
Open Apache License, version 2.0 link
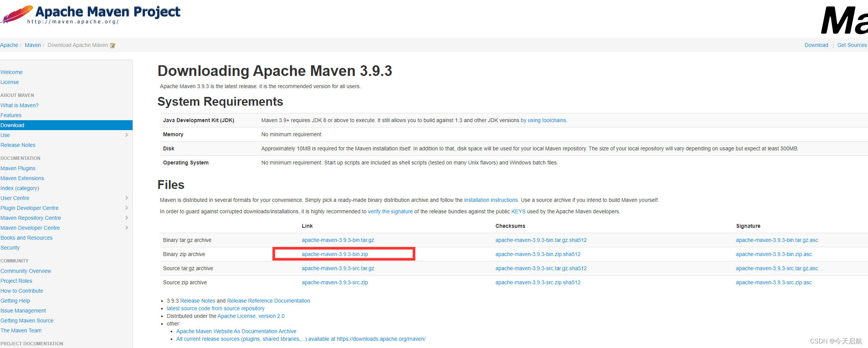click(251, 316)
